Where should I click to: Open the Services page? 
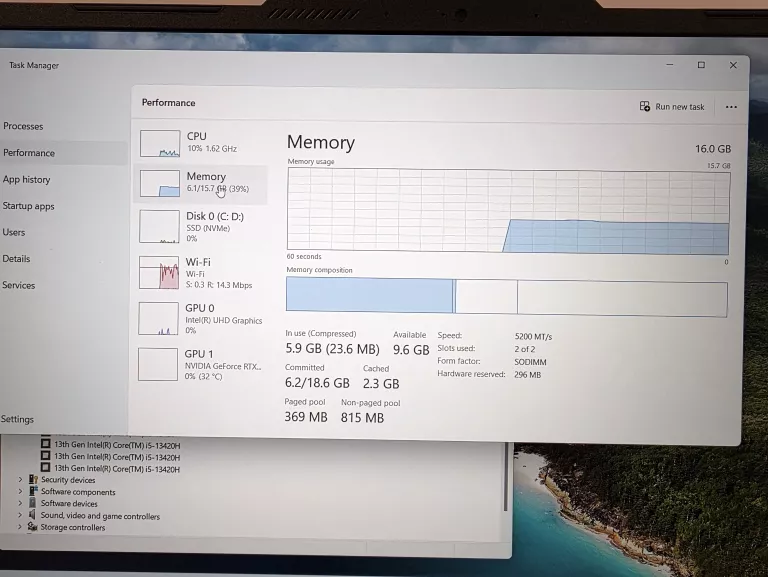click(18, 285)
